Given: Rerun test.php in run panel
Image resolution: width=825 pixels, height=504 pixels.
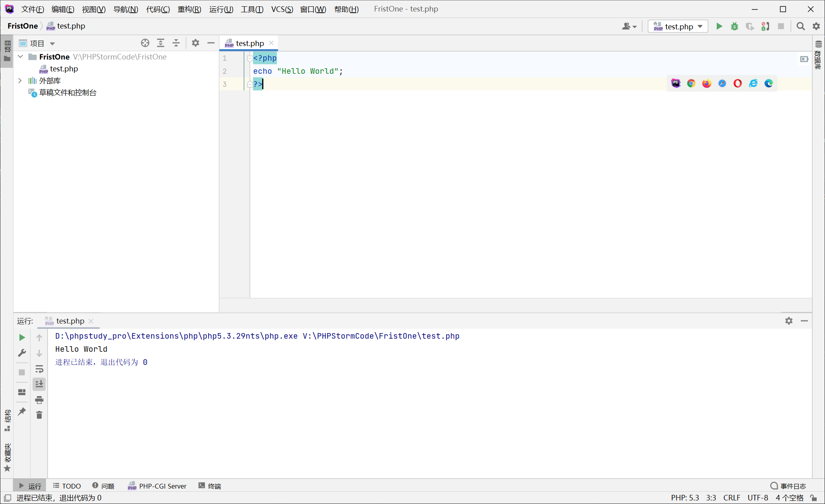Looking at the screenshot, I should (22, 337).
